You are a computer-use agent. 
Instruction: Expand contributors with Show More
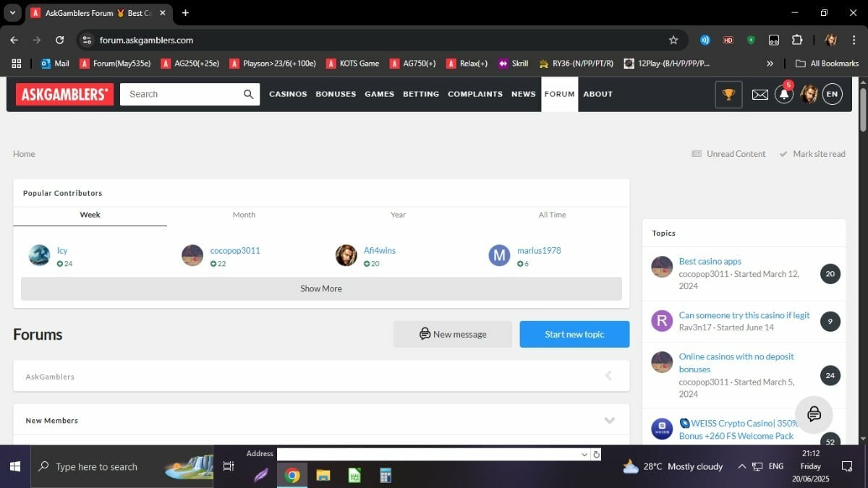coord(321,288)
